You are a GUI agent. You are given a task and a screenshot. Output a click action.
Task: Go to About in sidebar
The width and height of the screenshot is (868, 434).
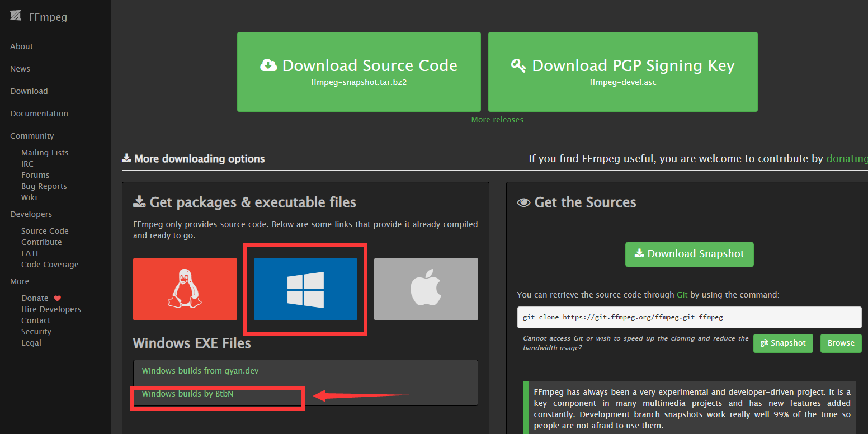[x=22, y=46]
